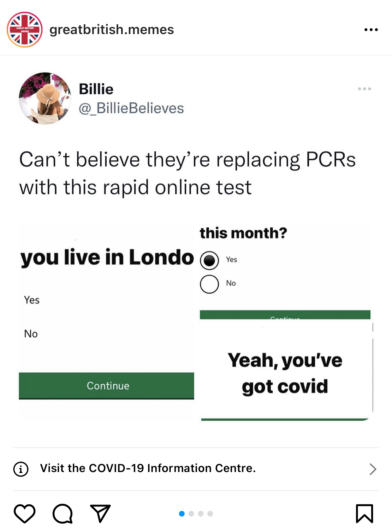Choose Yes under live in London

pos(32,300)
